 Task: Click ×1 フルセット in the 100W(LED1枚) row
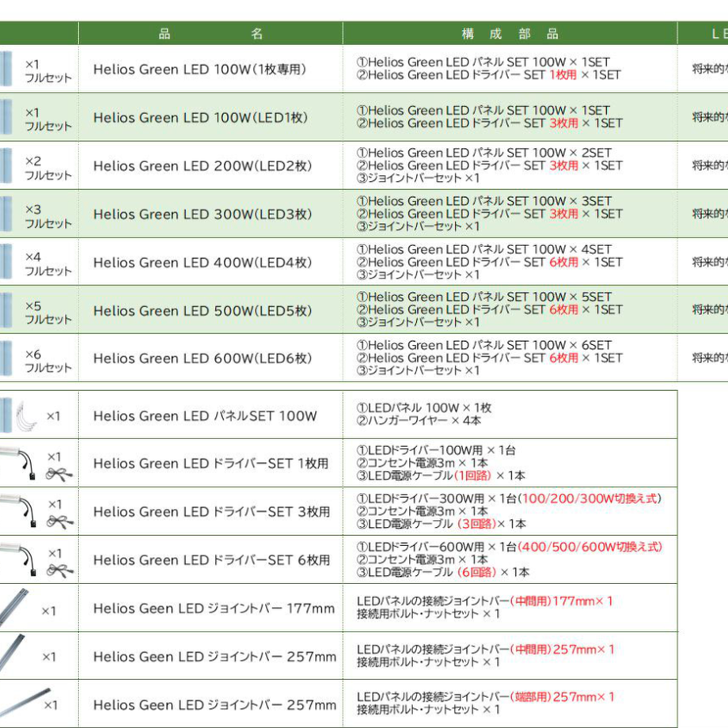[48, 119]
